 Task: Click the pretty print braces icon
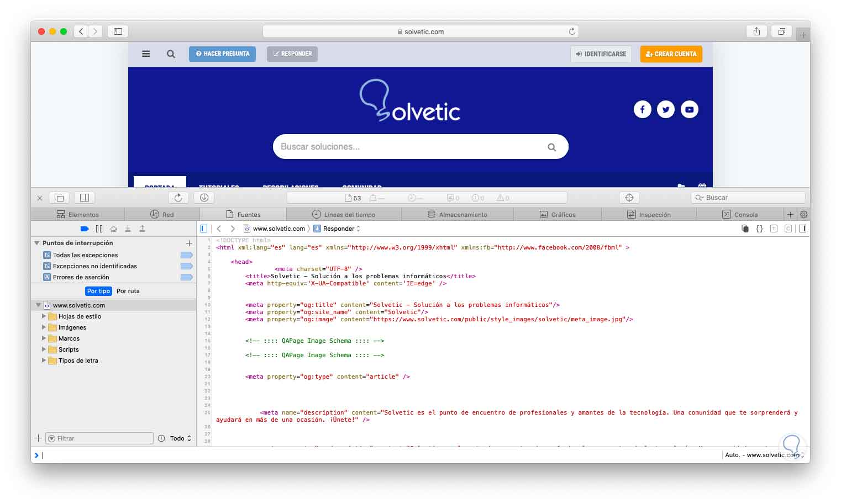(x=759, y=229)
